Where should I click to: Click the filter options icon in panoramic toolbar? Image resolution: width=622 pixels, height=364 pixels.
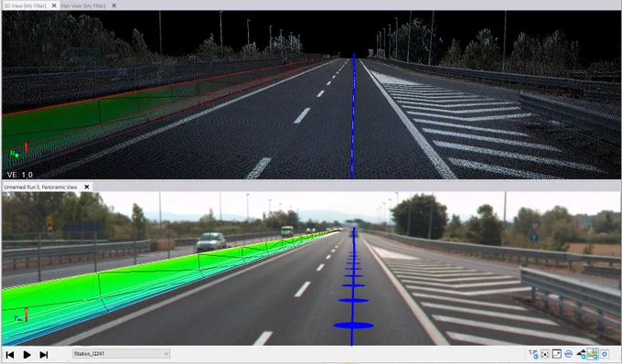(x=533, y=354)
